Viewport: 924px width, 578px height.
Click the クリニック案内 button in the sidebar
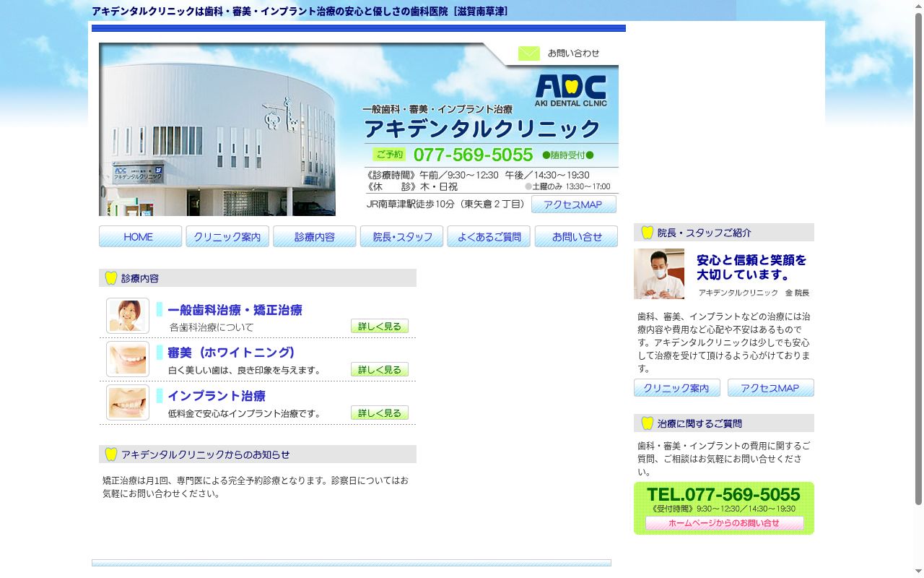coord(677,388)
